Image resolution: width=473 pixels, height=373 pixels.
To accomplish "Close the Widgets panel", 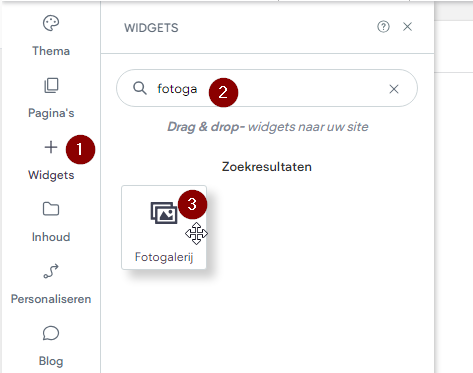I will pyautogui.click(x=407, y=27).
